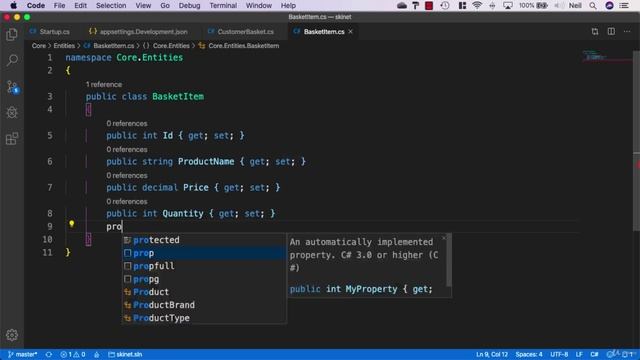Switch to the CustomerBasket.cs tab
640x360 pixels.
(x=241, y=31)
